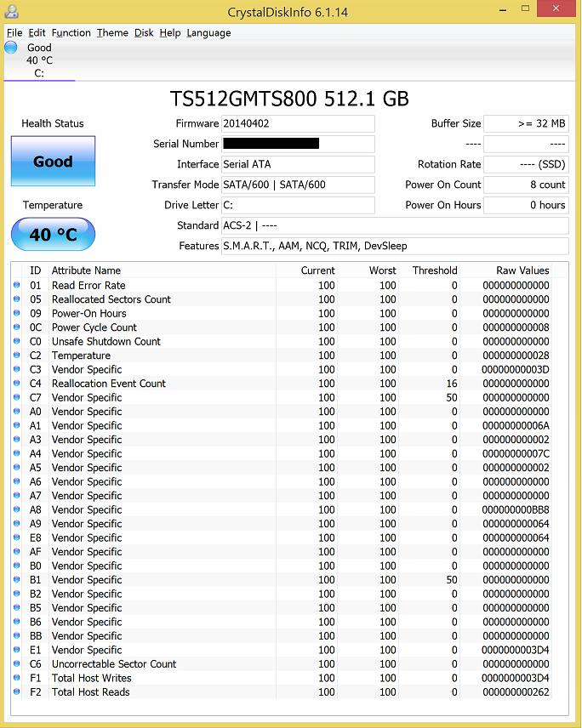
Task: Click the Rotation Rate (SSD) field
Action: pyautogui.click(x=526, y=164)
